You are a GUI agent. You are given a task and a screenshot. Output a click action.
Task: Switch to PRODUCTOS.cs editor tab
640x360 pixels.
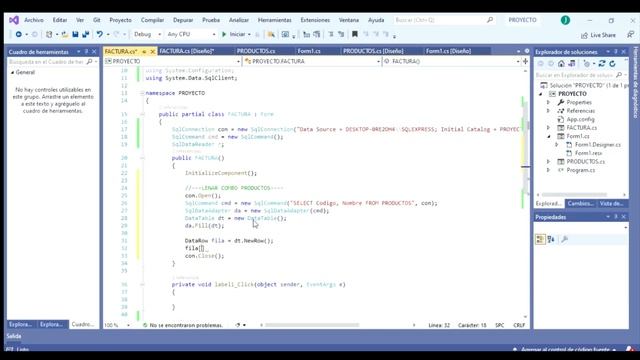pos(256,51)
